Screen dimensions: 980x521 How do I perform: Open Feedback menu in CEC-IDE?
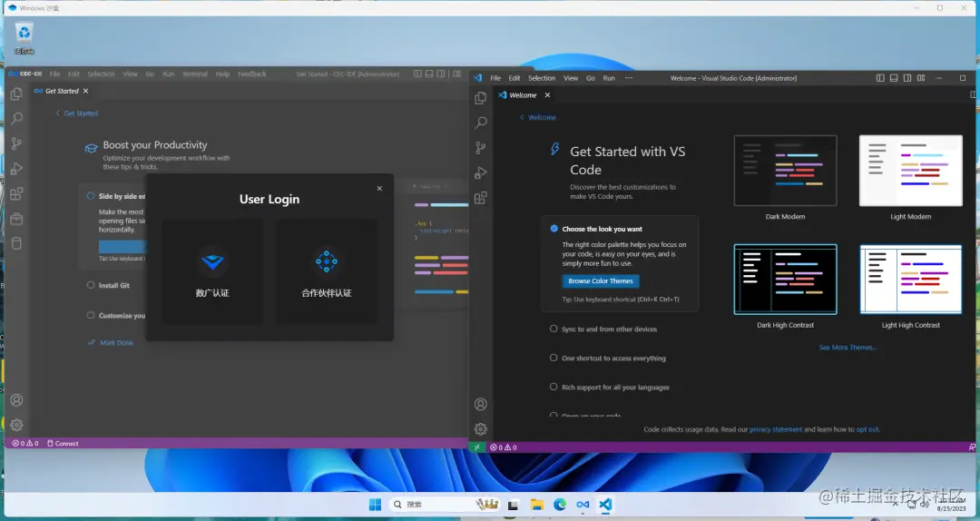click(x=252, y=74)
